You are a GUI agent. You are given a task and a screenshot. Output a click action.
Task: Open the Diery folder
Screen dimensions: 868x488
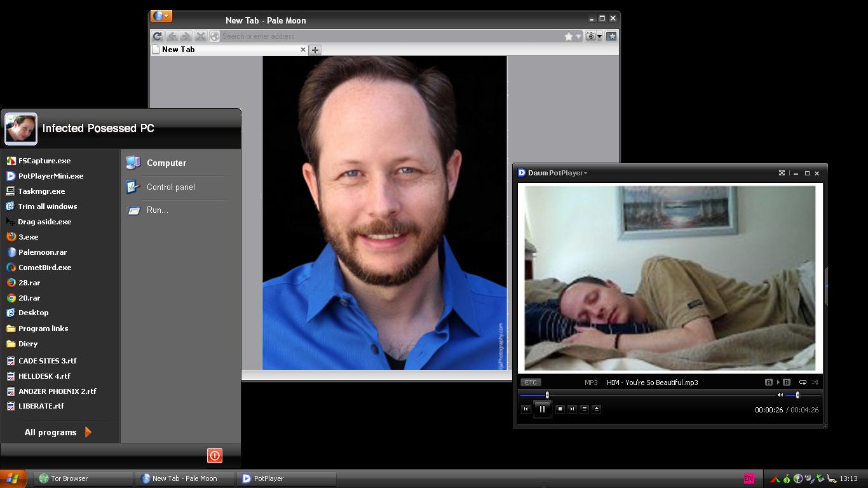pyautogui.click(x=61, y=344)
